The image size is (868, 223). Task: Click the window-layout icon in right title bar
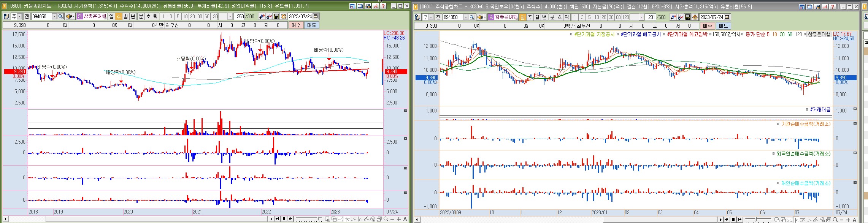point(802,6)
